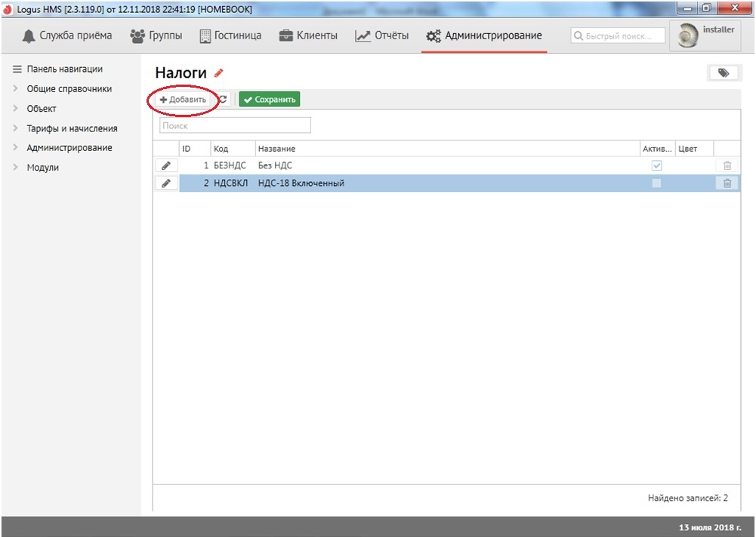The height and width of the screenshot is (537, 756).
Task: Focus the Поиск field above the table
Action: (235, 125)
